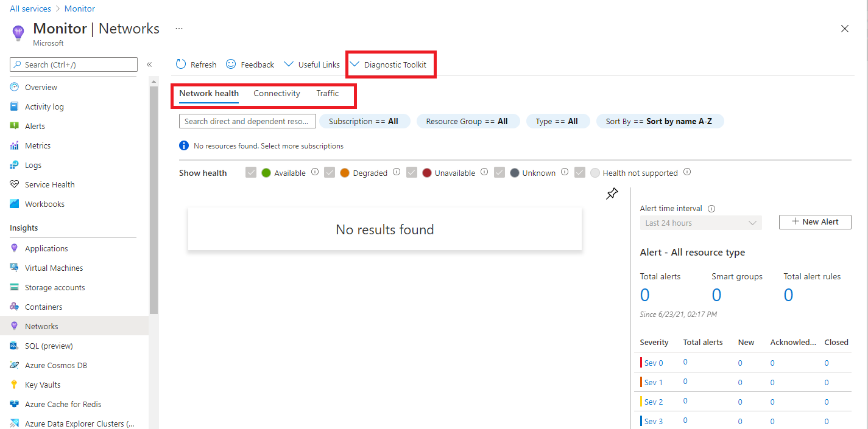Click the Storage accounts icon
Viewport: 868px width, 429px height.
[x=15, y=287]
